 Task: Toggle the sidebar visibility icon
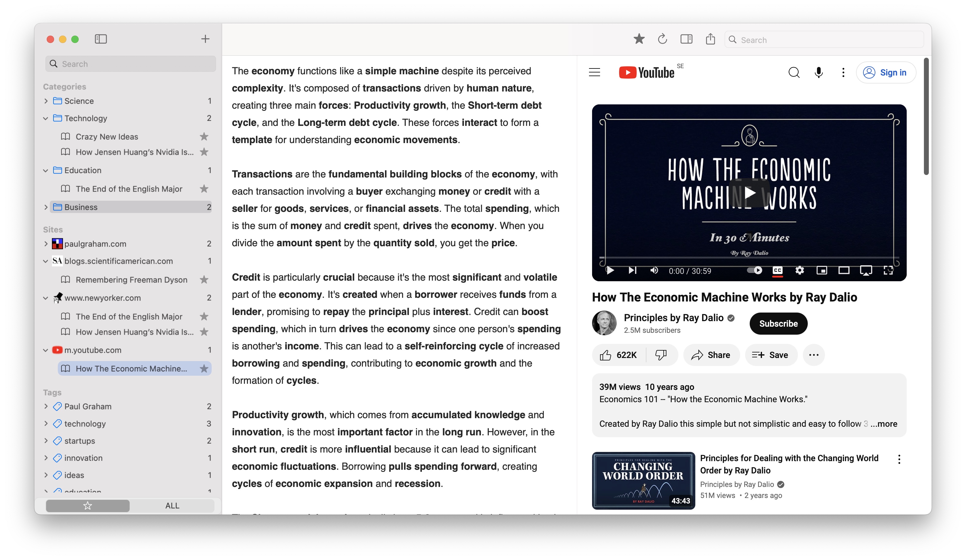click(x=100, y=39)
